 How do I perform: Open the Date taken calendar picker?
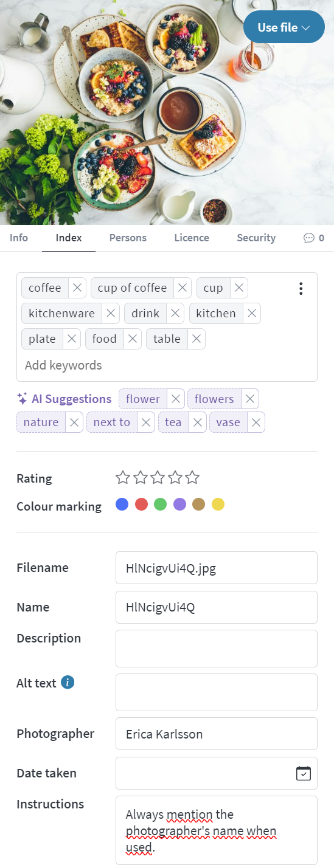[303, 773]
